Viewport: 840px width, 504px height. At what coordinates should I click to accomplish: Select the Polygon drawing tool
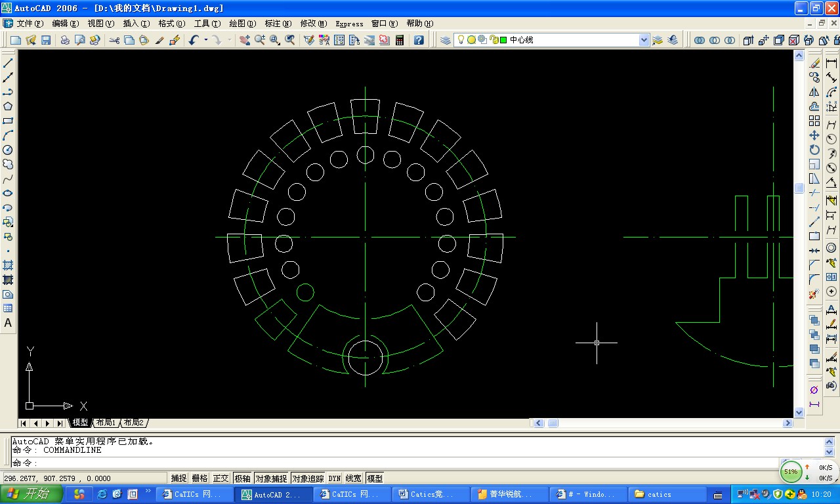8,106
